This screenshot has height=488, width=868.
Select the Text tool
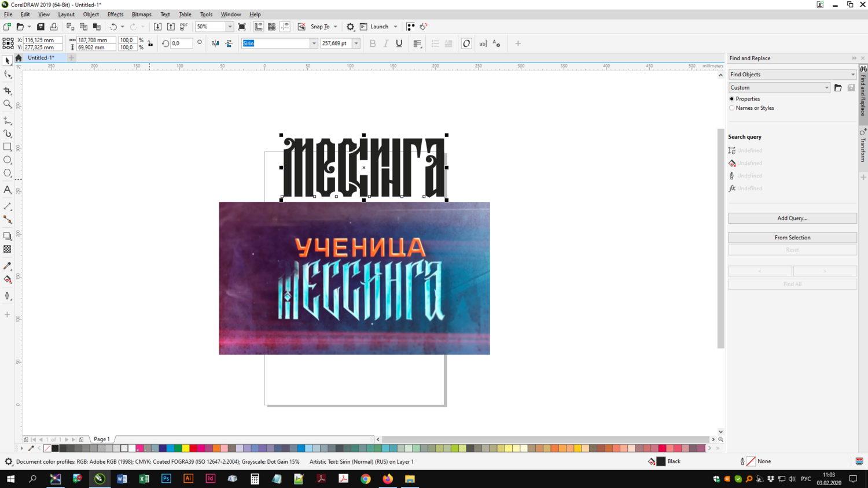(8, 190)
